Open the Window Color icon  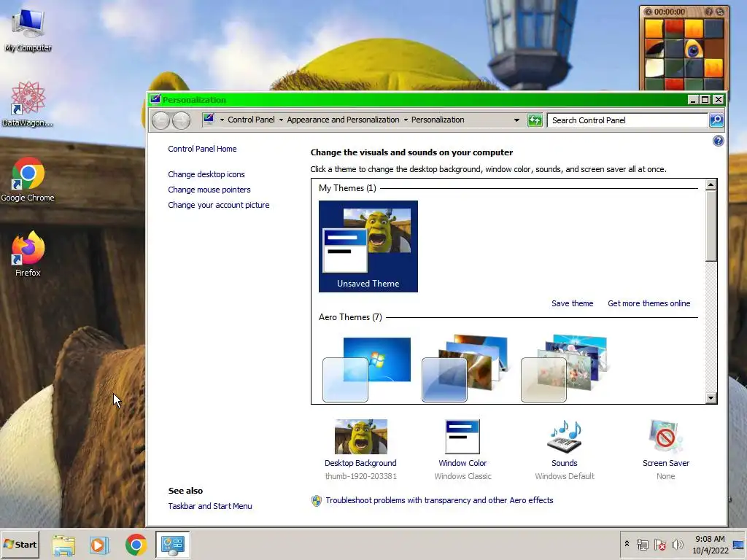(462, 437)
